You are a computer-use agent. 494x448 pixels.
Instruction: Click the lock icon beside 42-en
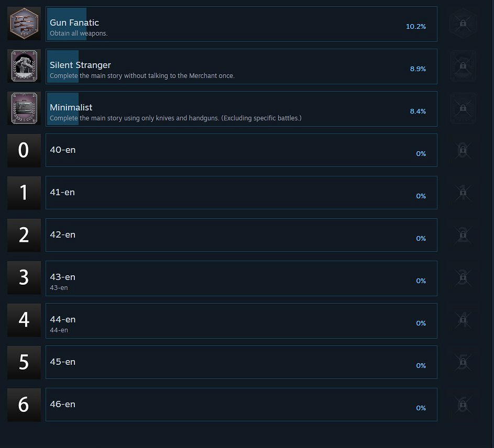(463, 235)
